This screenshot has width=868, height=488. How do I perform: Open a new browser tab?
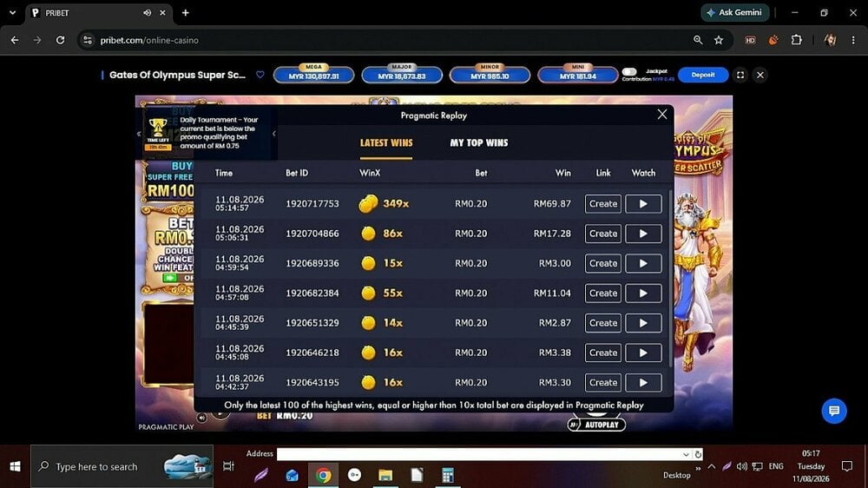[186, 13]
